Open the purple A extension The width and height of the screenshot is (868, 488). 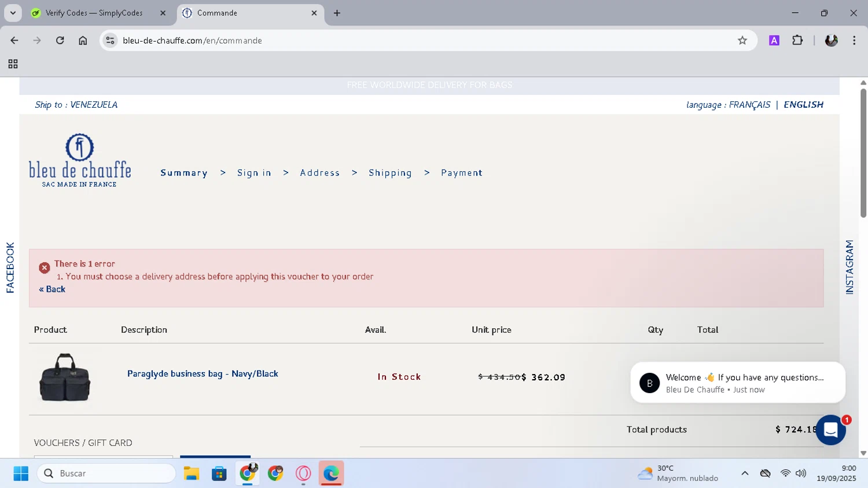(774, 41)
